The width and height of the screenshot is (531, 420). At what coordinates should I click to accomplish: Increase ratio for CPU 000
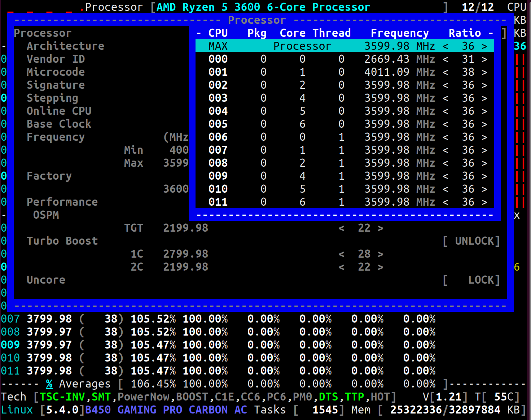[484, 59]
